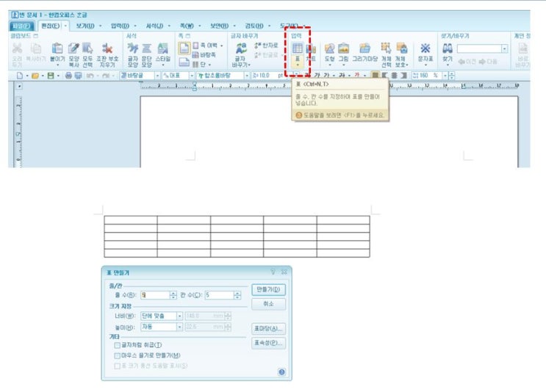546x392 pixels.
Task: Open the 파일(F) menu
Action: tap(21, 26)
